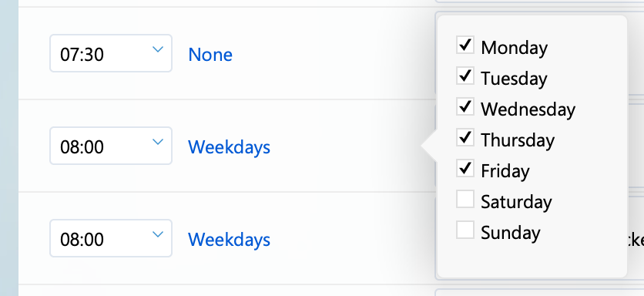Toggle the Wednesday checkbox off
The width and height of the screenshot is (644, 296).
click(x=465, y=106)
